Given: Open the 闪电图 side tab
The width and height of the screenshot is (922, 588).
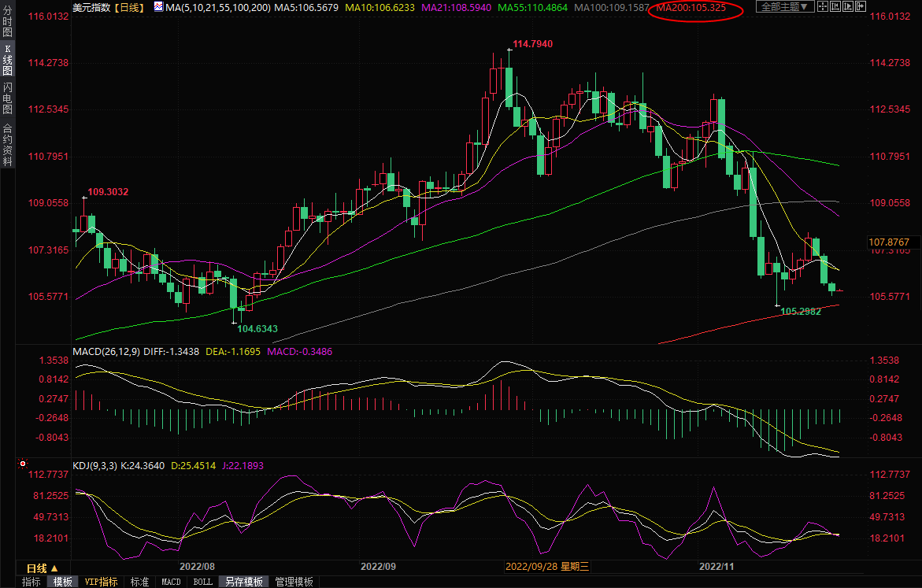Looking at the screenshot, I should click(x=7, y=98).
